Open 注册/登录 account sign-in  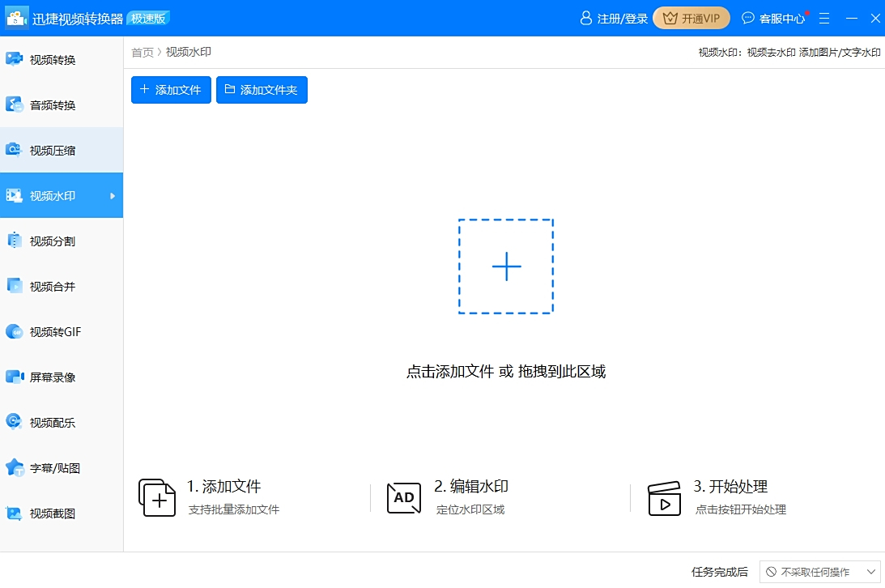click(x=613, y=18)
